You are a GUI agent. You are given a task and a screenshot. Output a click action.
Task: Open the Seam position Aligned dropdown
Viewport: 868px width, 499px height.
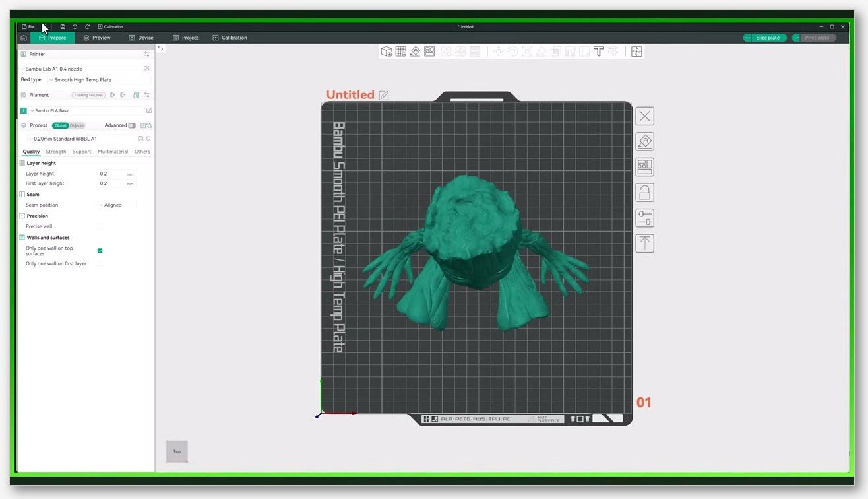pyautogui.click(x=117, y=205)
